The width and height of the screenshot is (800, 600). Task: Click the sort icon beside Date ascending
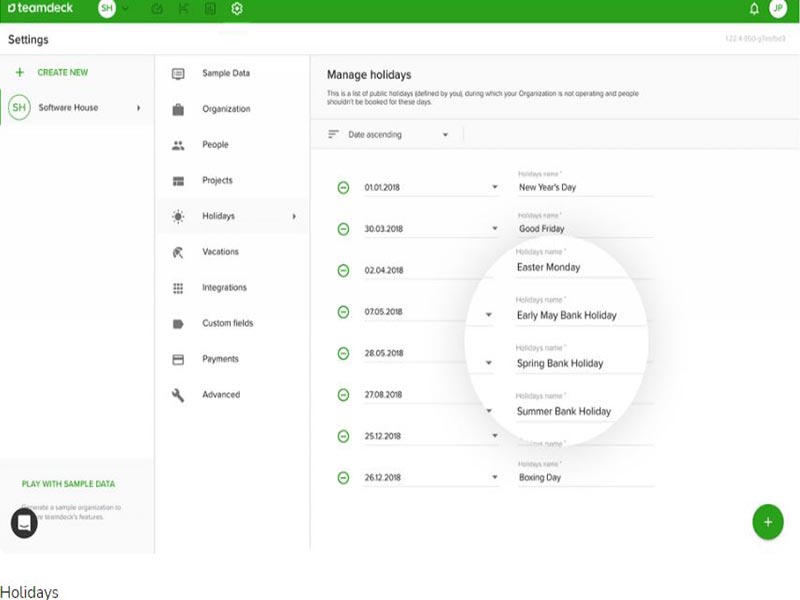pyautogui.click(x=334, y=135)
